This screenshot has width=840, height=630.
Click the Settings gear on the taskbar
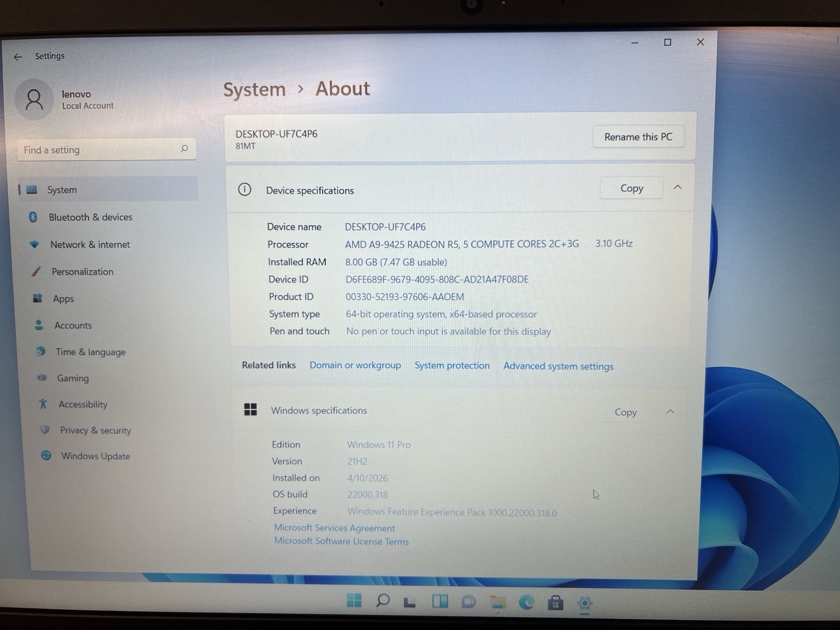(584, 604)
